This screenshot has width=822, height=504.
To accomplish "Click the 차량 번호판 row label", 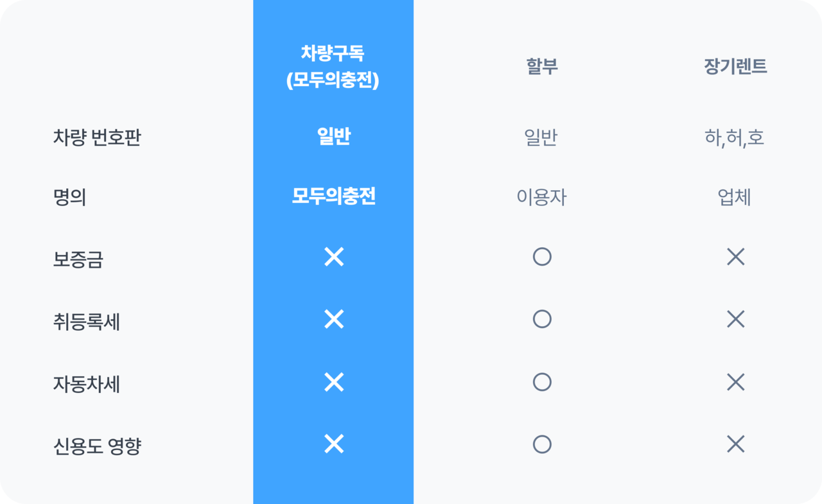I will click(x=97, y=137).
